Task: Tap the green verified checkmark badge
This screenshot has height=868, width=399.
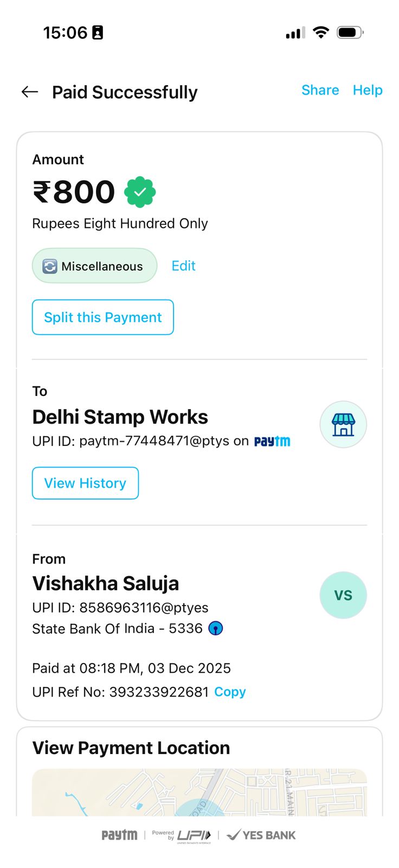Action: (140, 192)
